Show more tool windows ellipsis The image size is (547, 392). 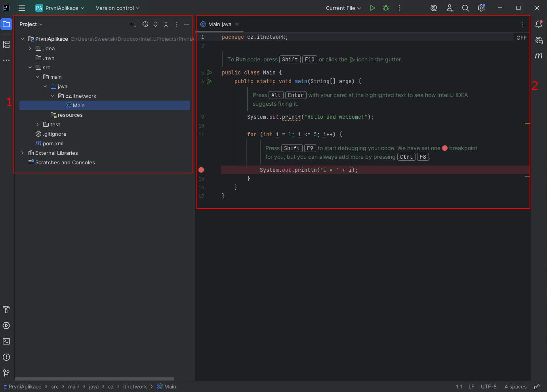click(x=6, y=60)
